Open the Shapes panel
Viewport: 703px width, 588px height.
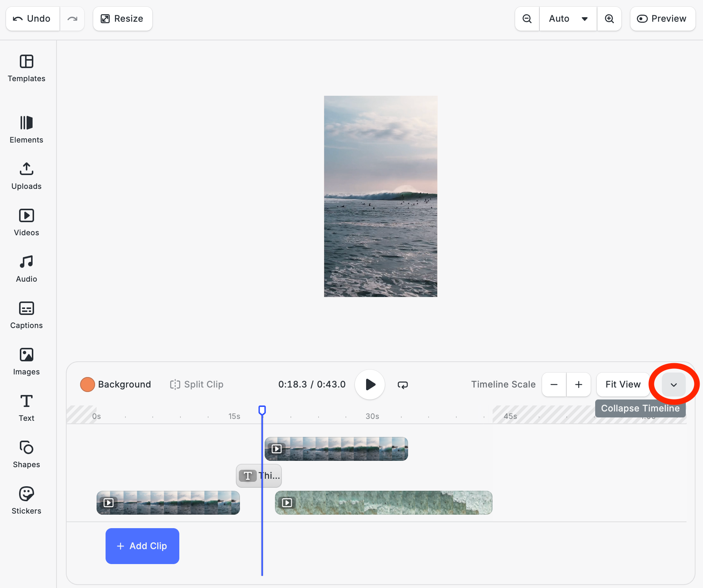click(26, 454)
